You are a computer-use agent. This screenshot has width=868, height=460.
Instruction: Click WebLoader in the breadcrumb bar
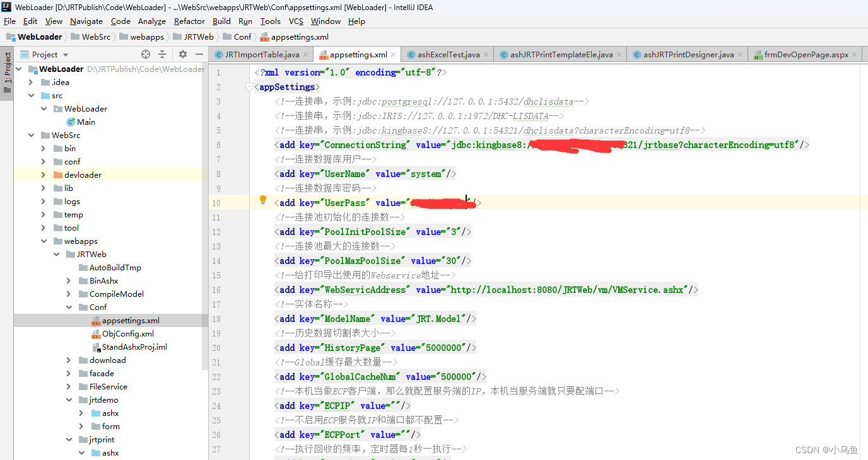(x=35, y=37)
